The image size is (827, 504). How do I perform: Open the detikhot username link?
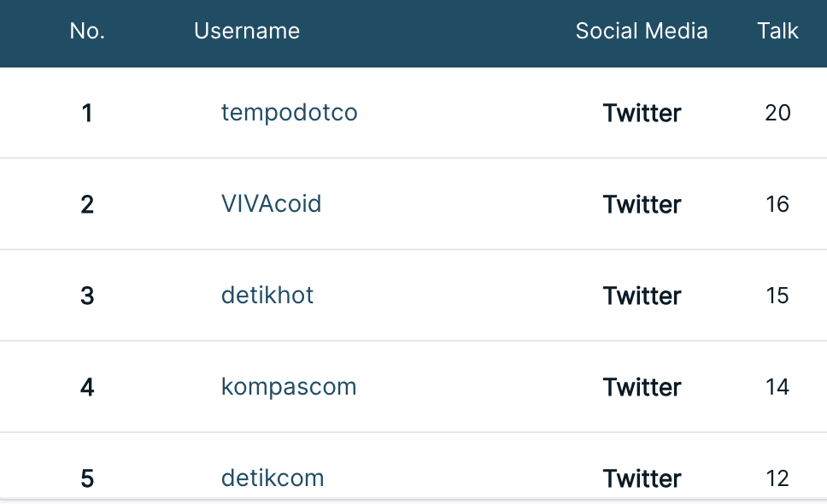coord(267,296)
